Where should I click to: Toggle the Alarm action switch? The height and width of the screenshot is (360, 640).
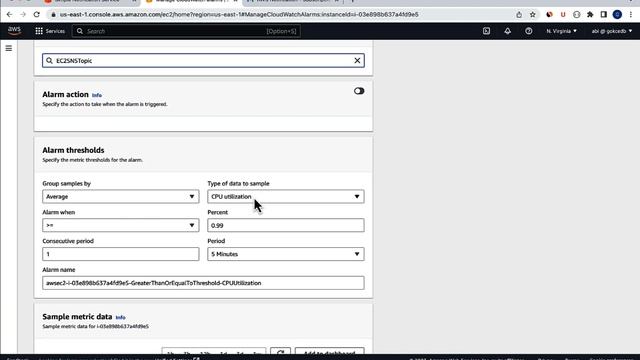click(x=359, y=91)
